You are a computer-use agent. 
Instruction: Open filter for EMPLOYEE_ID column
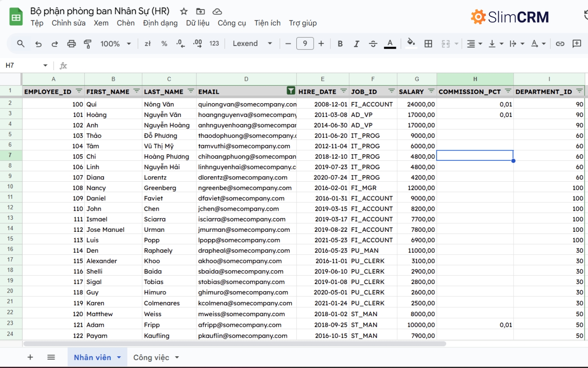(79, 91)
